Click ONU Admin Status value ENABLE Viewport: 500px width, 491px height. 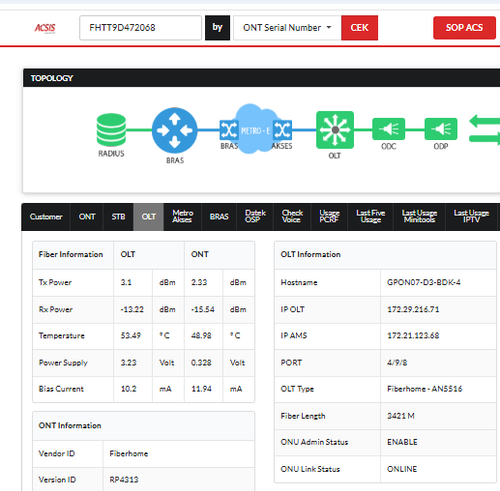[402, 442]
